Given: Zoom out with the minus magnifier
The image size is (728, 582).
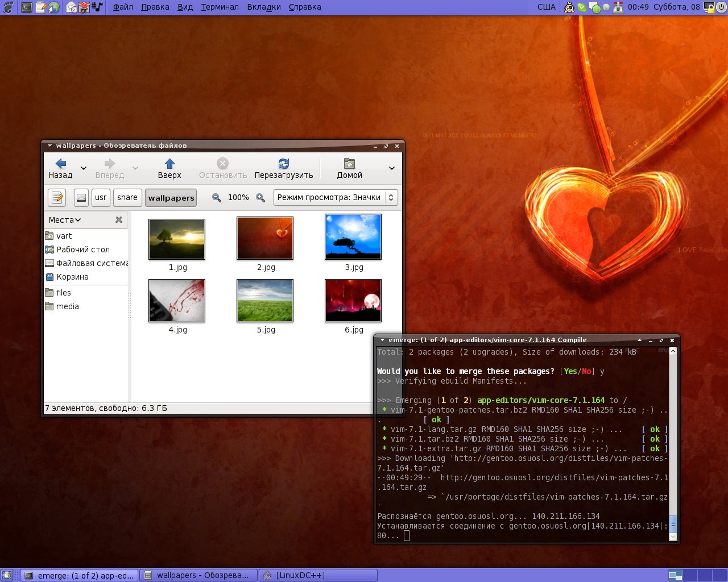Looking at the screenshot, I should 217,197.
